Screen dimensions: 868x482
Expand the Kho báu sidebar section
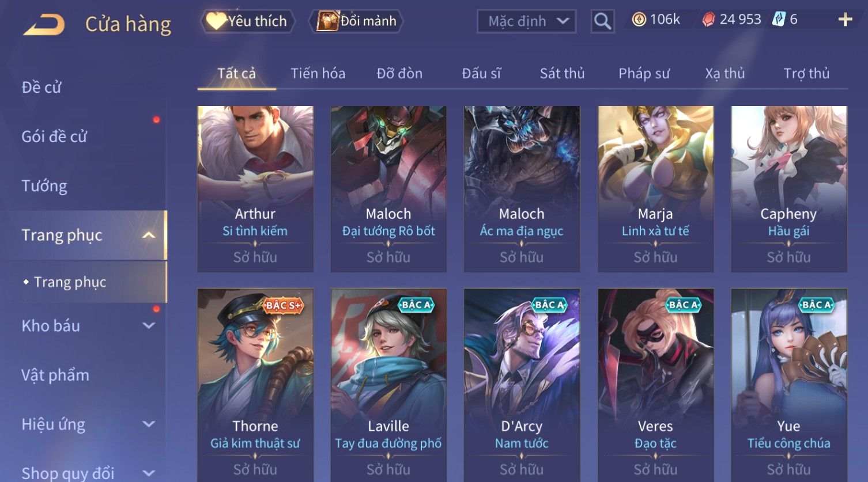[149, 325]
